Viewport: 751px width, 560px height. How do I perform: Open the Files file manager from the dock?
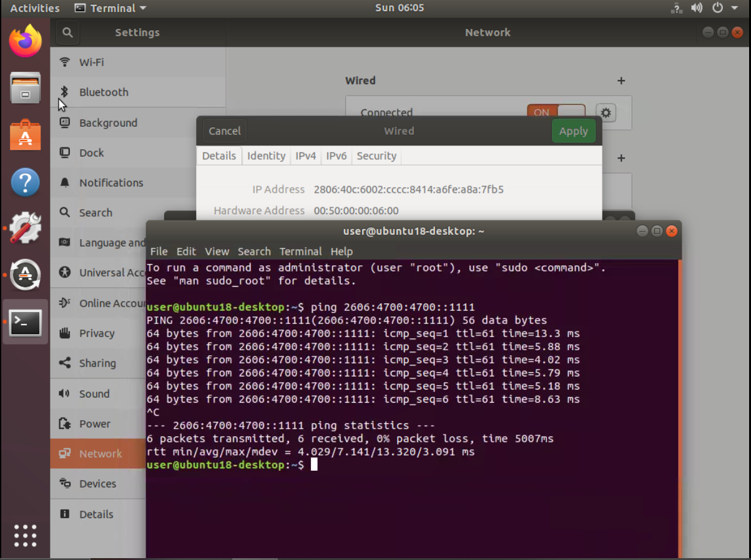pyautogui.click(x=25, y=89)
